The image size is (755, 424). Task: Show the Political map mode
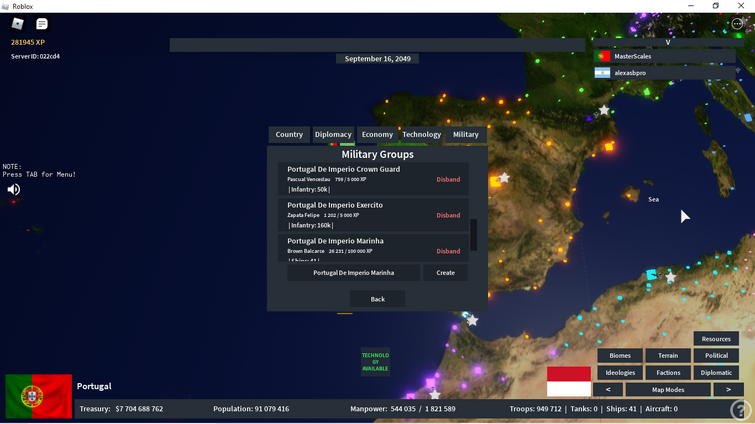(716, 356)
